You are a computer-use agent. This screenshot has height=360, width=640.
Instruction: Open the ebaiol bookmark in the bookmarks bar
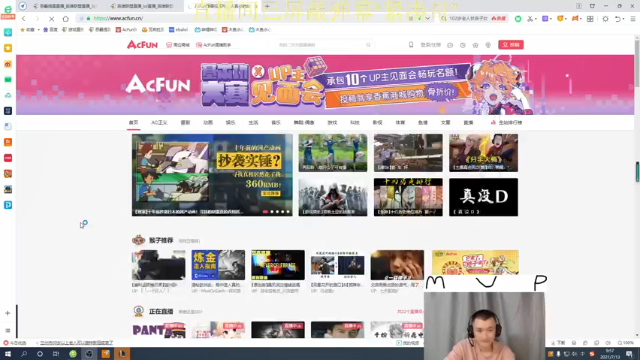(178, 30)
